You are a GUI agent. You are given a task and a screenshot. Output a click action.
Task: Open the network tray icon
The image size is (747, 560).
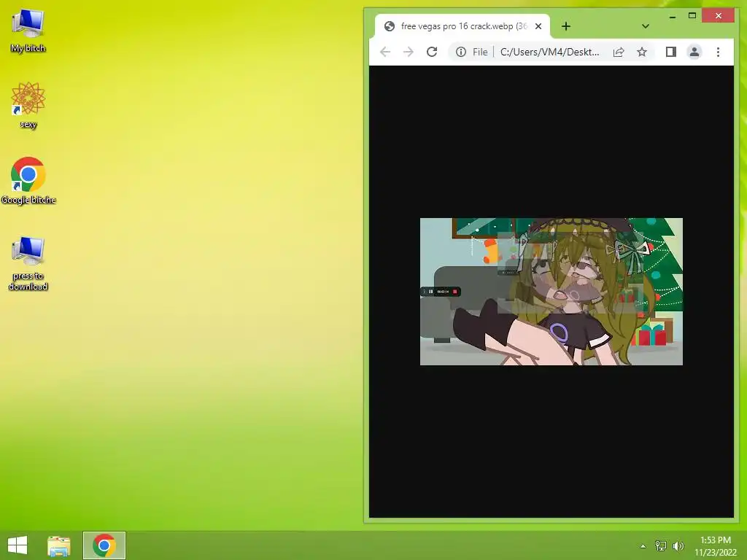click(x=661, y=545)
